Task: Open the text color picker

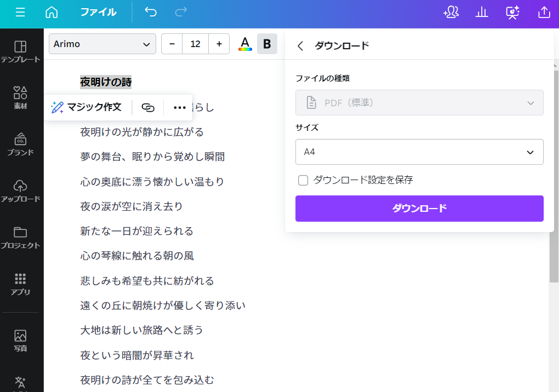Action: tap(245, 44)
